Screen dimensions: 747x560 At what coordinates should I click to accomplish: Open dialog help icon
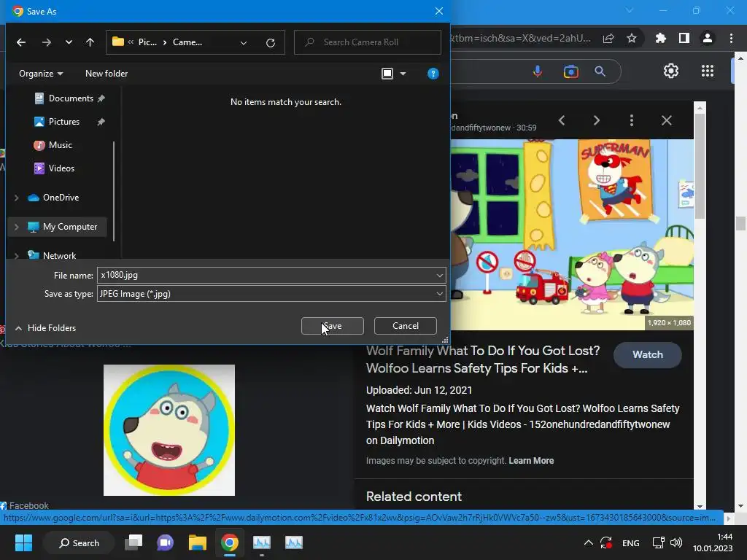[433, 74]
